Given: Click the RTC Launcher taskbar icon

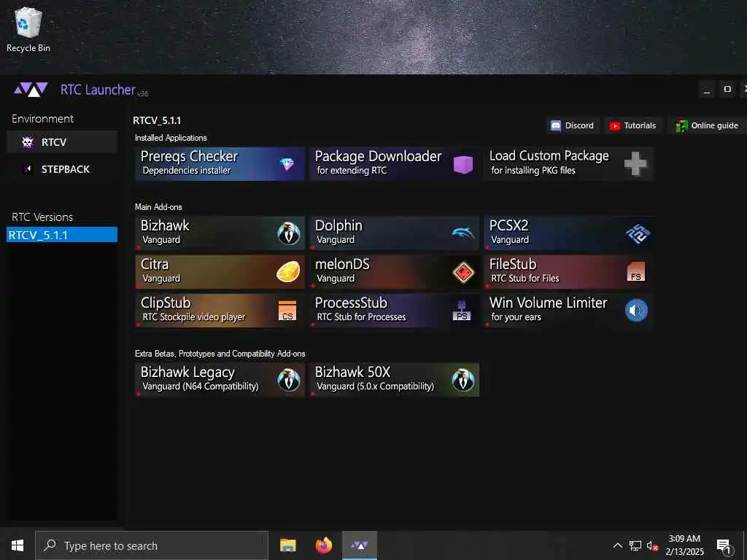Looking at the screenshot, I should 359,545.
